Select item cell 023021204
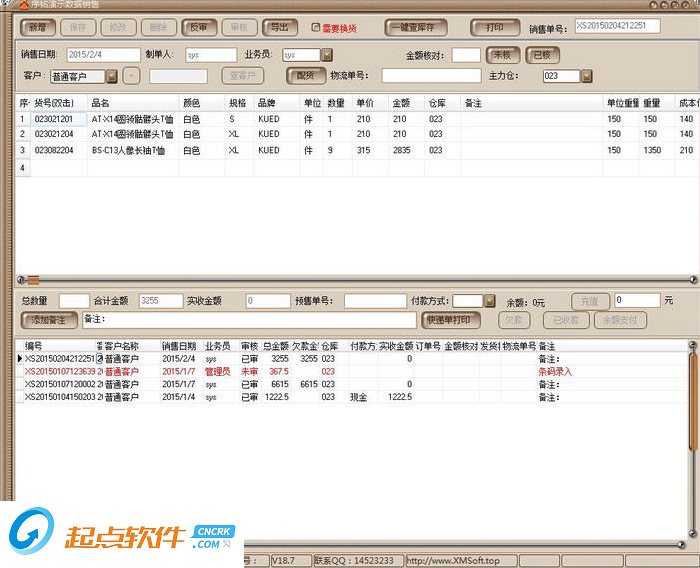The height and width of the screenshot is (568, 700). (x=59, y=134)
